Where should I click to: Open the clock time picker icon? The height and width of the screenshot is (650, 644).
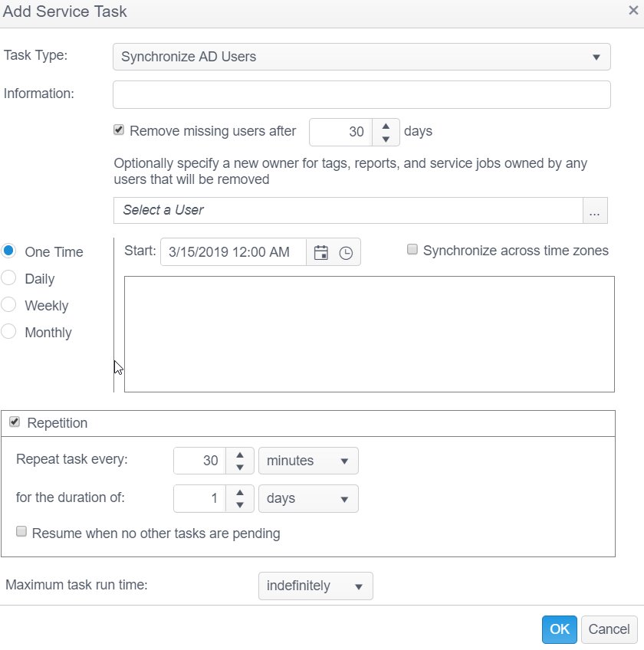(346, 252)
